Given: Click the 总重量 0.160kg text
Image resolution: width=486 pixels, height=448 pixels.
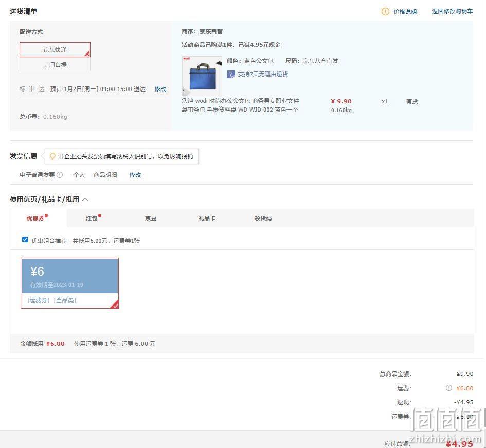Looking at the screenshot, I should (x=43, y=117).
